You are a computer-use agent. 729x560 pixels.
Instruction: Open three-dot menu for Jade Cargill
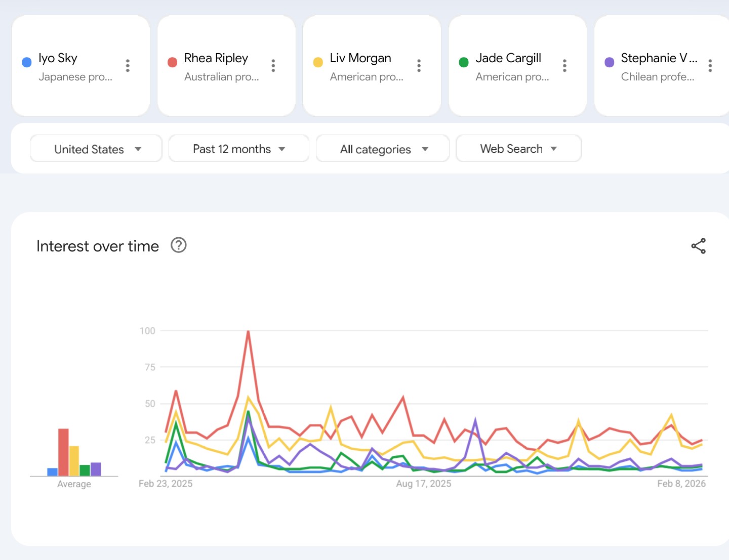pyautogui.click(x=564, y=65)
